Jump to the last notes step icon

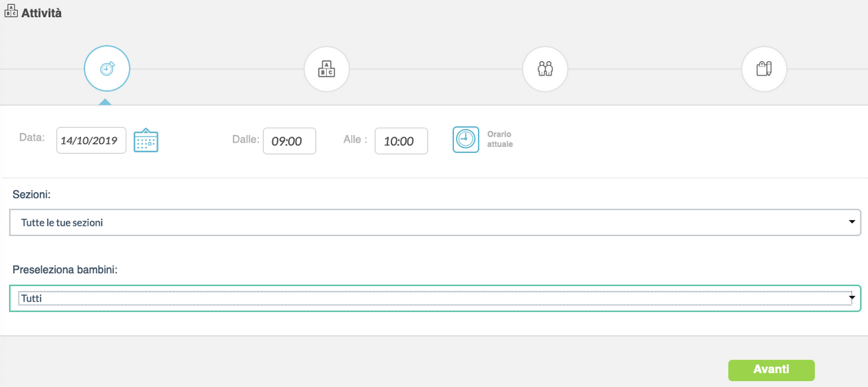click(764, 69)
